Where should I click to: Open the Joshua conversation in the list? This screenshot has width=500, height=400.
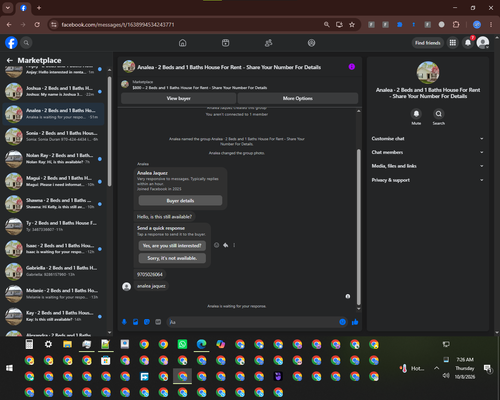(53, 91)
